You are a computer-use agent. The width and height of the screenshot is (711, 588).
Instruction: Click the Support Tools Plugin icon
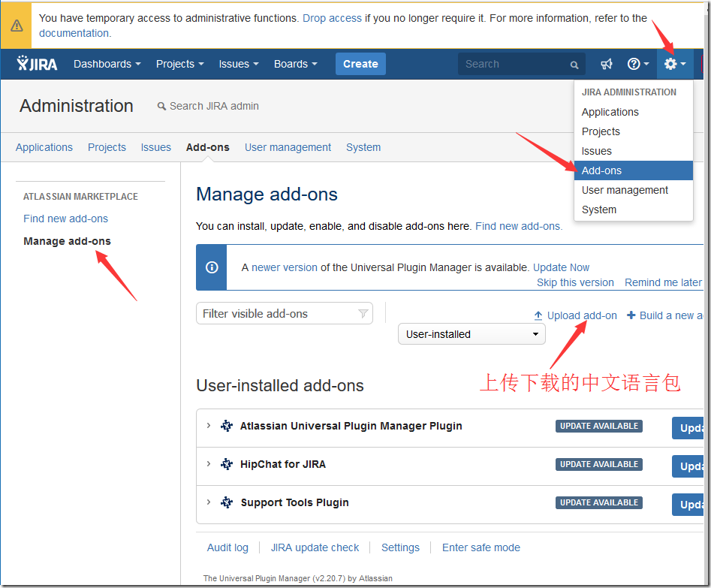point(227,502)
